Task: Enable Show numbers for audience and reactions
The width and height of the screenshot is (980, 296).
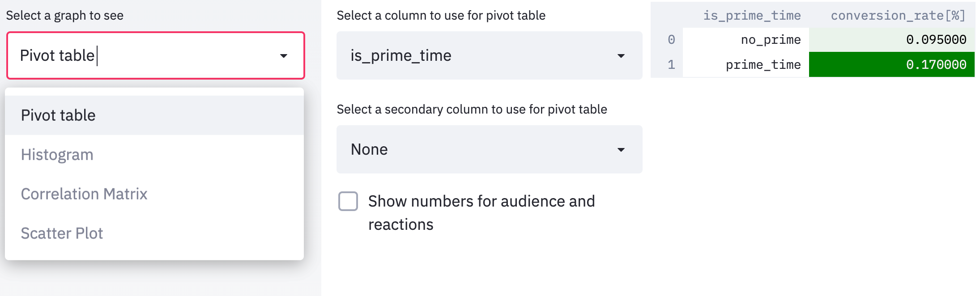Action: pyautogui.click(x=348, y=201)
